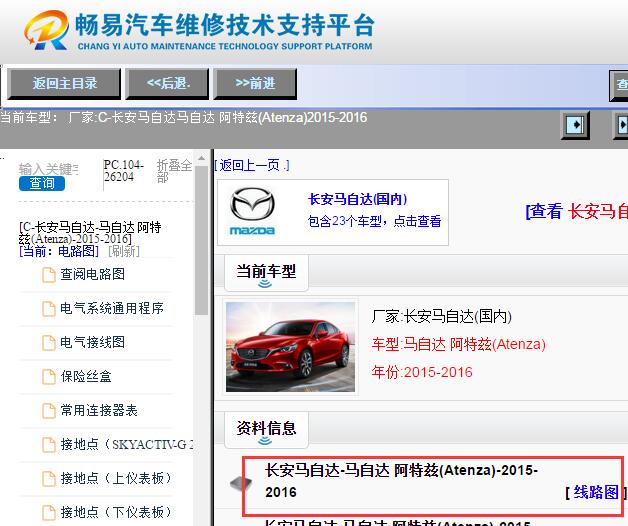The height and width of the screenshot is (526, 628).
Task: Click the left panel vertical scrollbar
Action: [201, 240]
